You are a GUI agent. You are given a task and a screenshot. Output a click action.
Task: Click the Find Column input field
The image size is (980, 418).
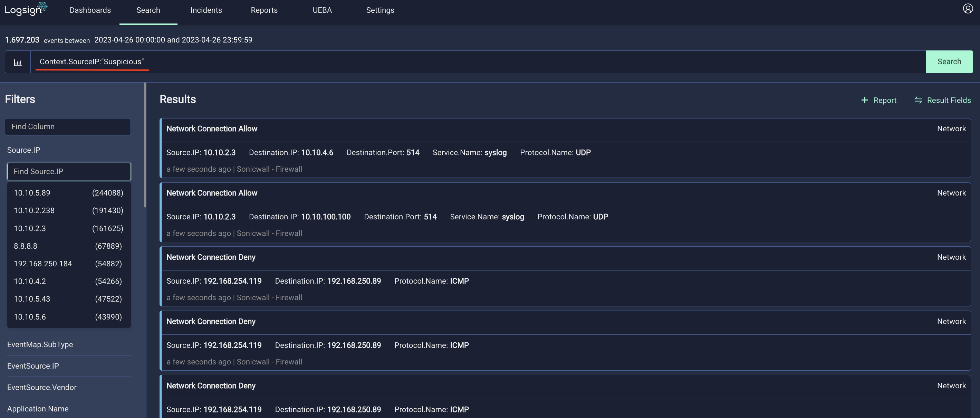point(68,126)
